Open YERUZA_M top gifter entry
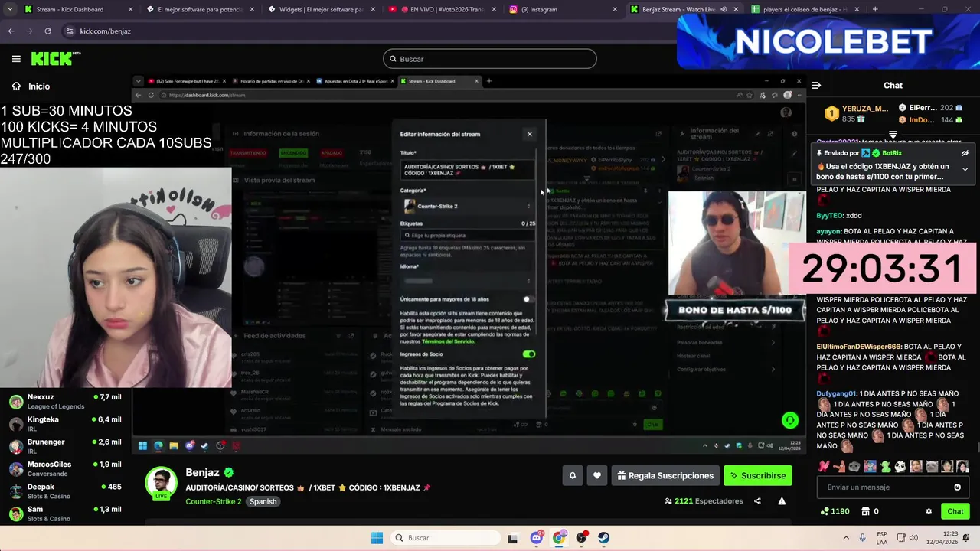Image resolution: width=980 pixels, height=551 pixels. tap(856, 114)
